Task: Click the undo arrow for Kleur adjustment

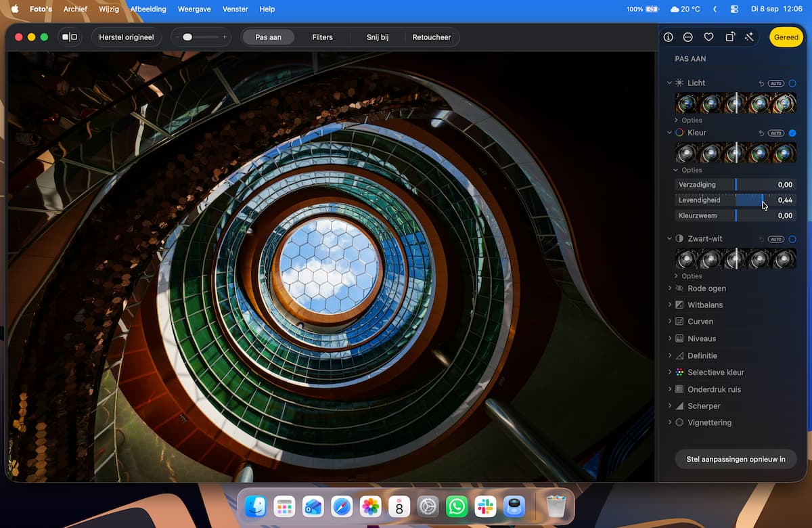Action: tap(761, 133)
